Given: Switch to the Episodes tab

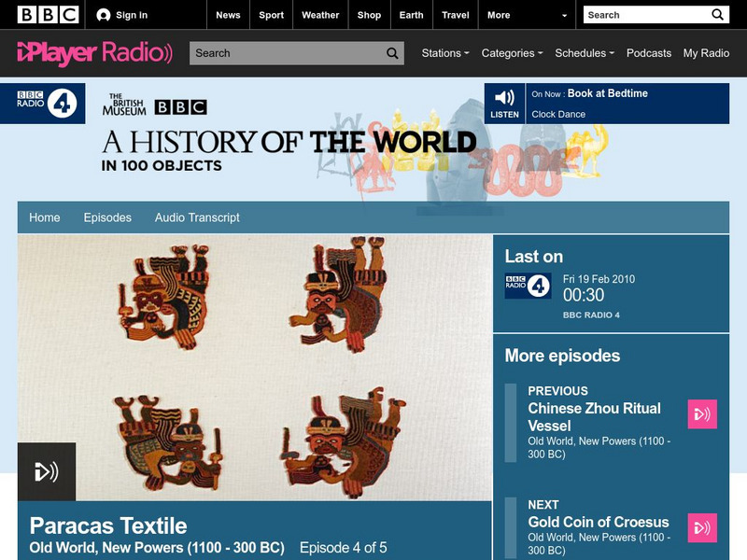Looking at the screenshot, I should point(107,217).
